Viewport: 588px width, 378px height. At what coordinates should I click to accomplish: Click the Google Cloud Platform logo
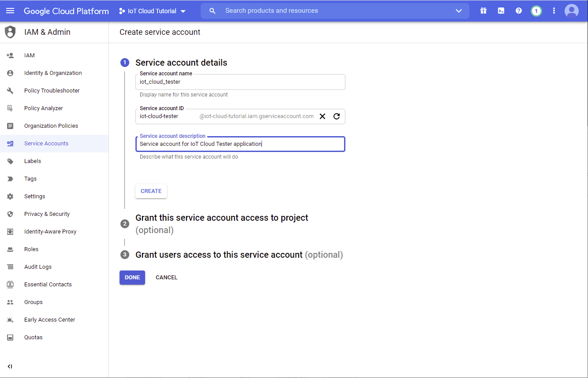(66, 11)
